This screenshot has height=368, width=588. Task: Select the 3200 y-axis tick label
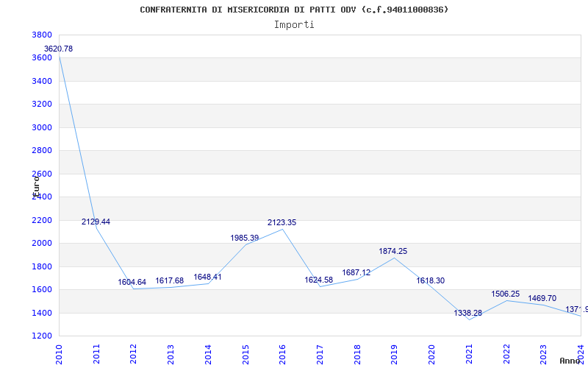point(42,104)
